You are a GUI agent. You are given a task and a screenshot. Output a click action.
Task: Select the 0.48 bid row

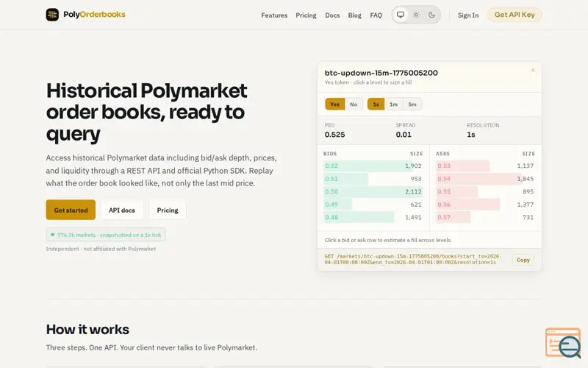pyautogui.click(x=373, y=217)
